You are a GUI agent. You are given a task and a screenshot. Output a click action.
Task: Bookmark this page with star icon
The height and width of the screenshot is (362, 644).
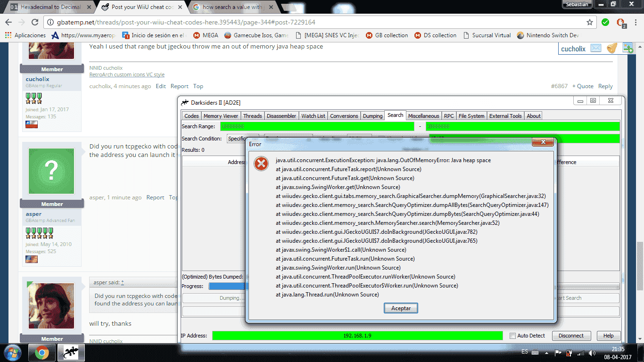pyautogui.click(x=590, y=22)
